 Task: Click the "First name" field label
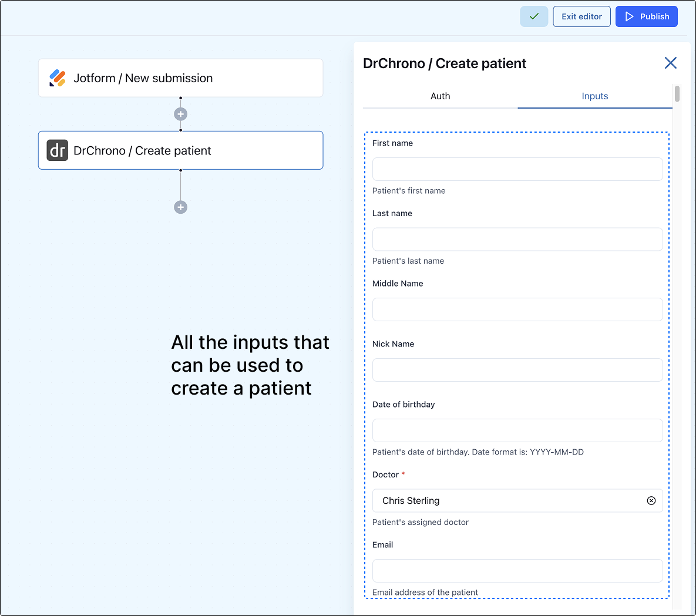[392, 143]
